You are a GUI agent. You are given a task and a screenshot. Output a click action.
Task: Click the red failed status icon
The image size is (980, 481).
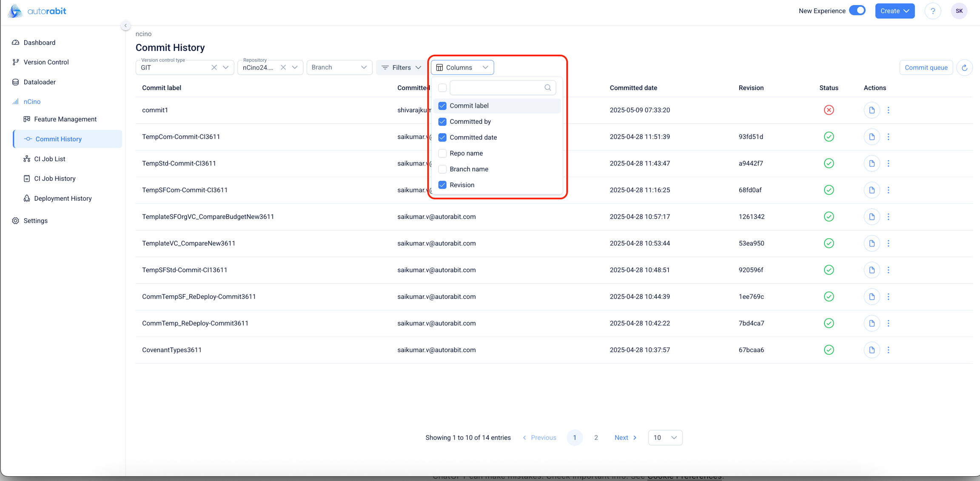(829, 110)
